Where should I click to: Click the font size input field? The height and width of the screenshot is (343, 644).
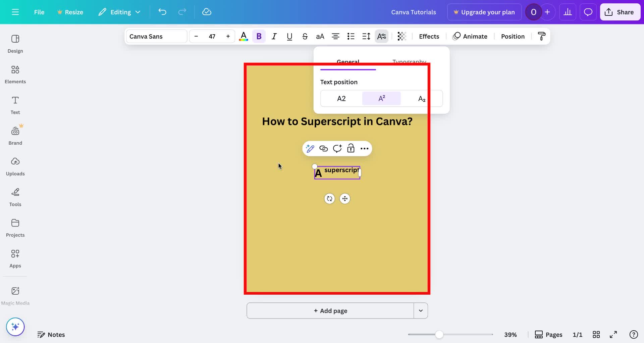pyautogui.click(x=212, y=36)
